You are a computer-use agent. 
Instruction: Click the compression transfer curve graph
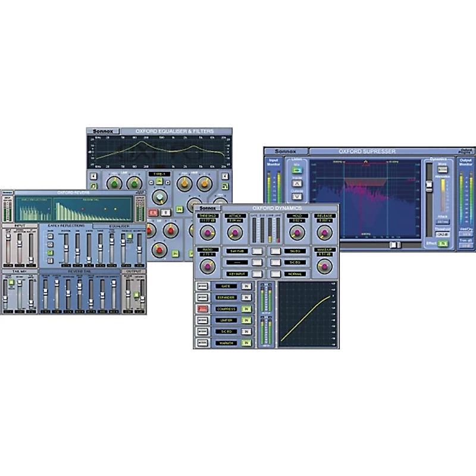(305, 312)
